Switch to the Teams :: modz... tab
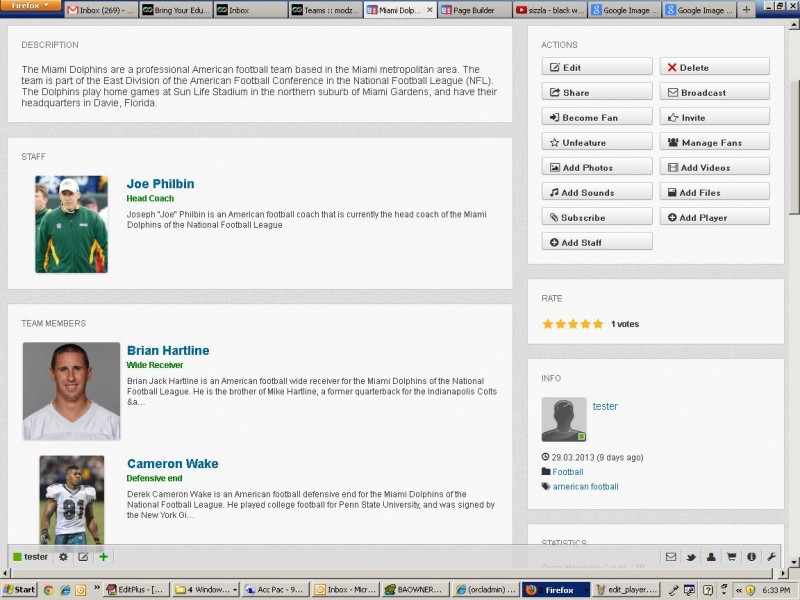 click(x=325, y=10)
